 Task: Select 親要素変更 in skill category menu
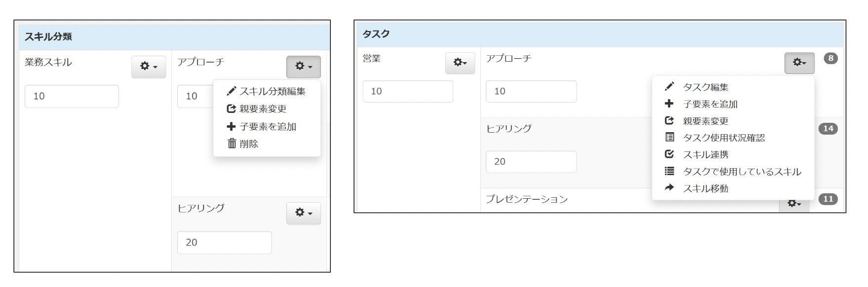[x=263, y=109]
